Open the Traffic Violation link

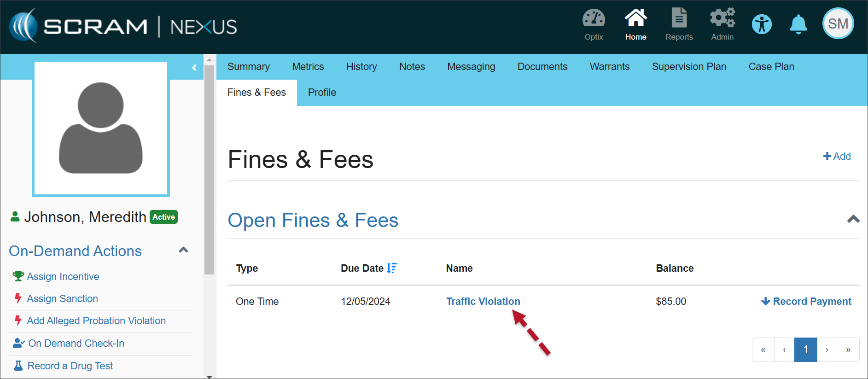coord(483,301)
